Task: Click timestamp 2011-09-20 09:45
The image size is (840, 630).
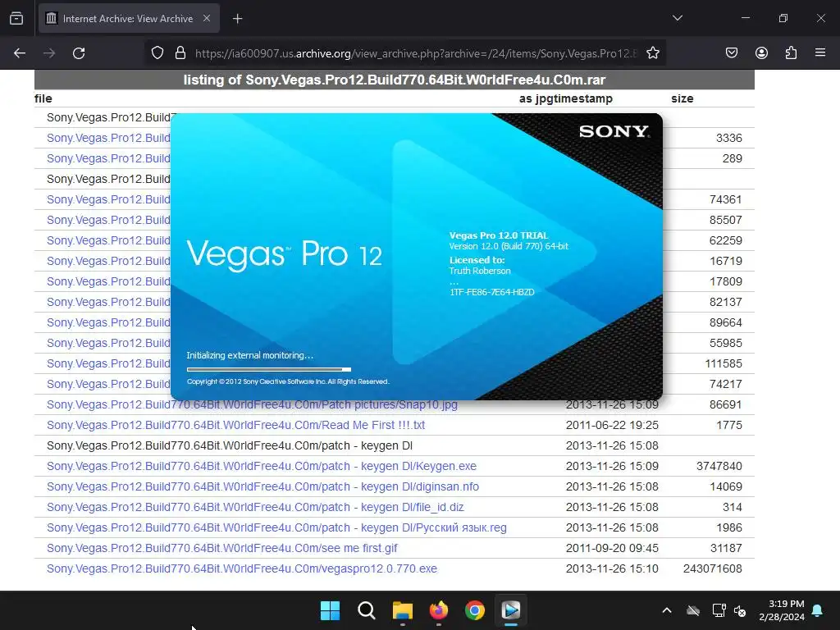Action: point(612,548)
